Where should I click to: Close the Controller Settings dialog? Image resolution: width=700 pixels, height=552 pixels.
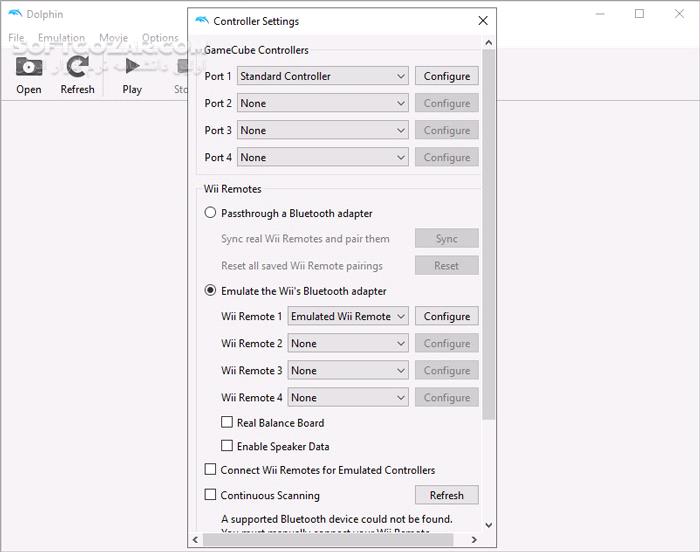[x=483, y=21]
